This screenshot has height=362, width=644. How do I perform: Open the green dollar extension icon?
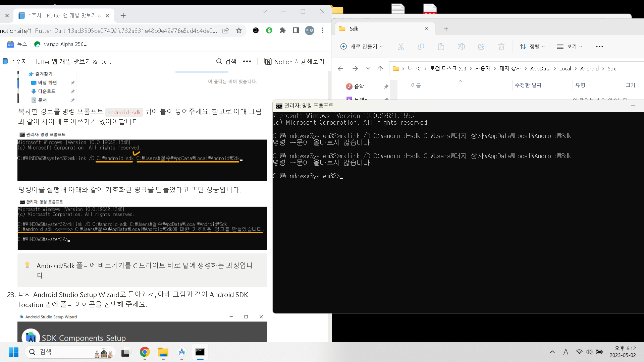pyautogui.click(x=269, y=31)
